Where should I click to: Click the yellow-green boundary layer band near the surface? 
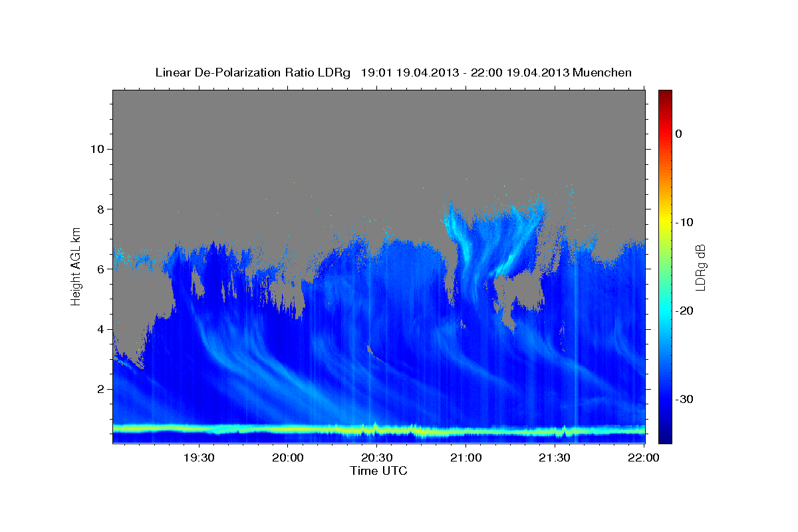coord(378,430)
